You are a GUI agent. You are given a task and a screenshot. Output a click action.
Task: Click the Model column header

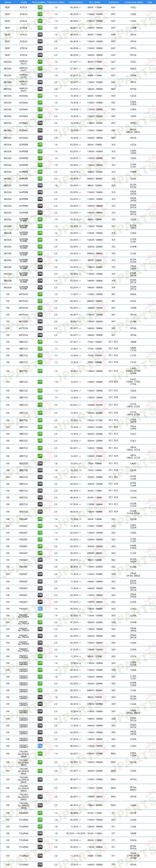24,2
